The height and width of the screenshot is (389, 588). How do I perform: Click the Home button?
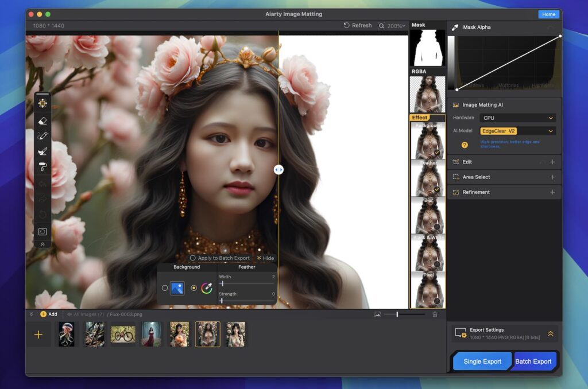pos(548,14)
